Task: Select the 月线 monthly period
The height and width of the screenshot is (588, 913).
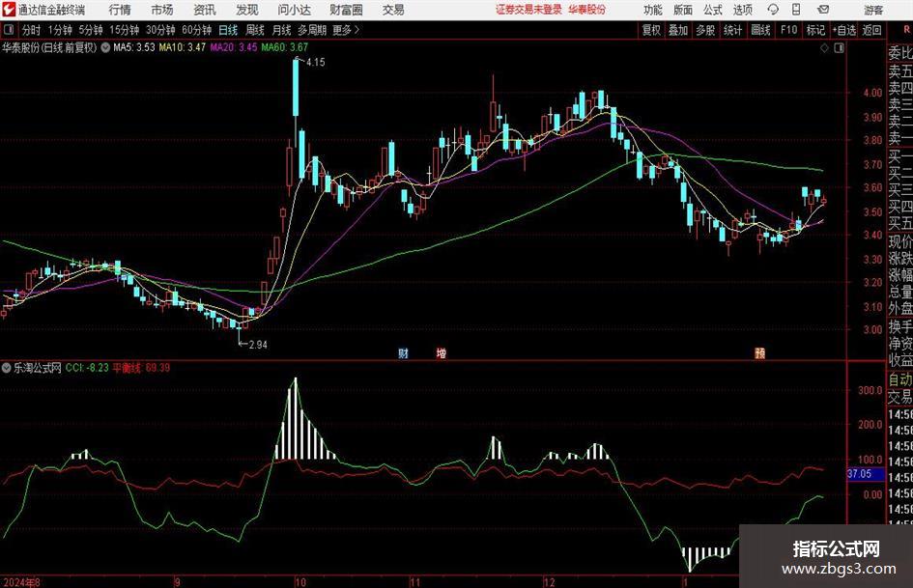Action: coord(281,30)
